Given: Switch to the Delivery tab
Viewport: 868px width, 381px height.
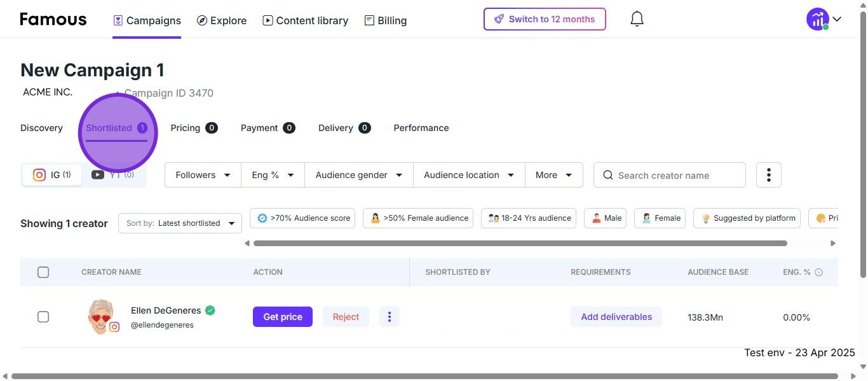Looking at the screenshot, I should [x=344, y=128].
